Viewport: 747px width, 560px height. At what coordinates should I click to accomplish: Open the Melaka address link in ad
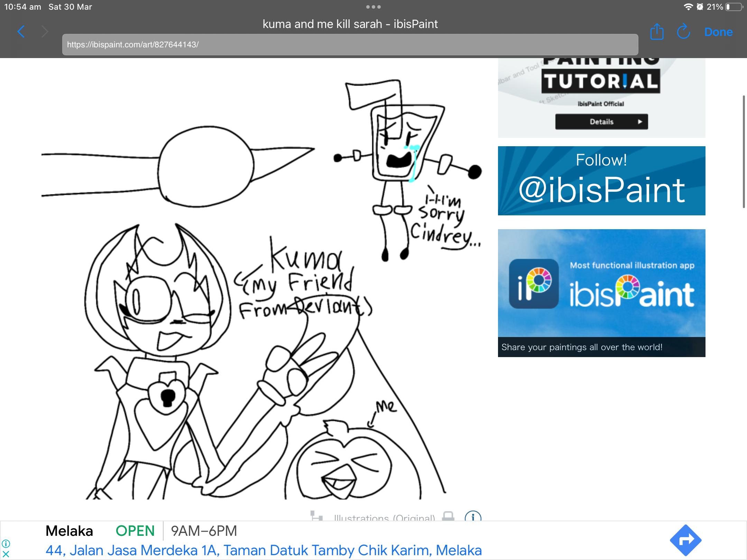(264, 550)
